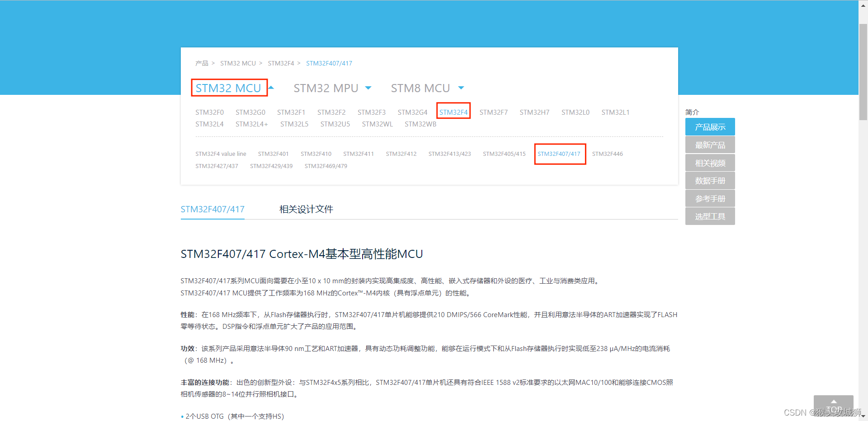Choose the STM32U5 series link

pos(335,124)
